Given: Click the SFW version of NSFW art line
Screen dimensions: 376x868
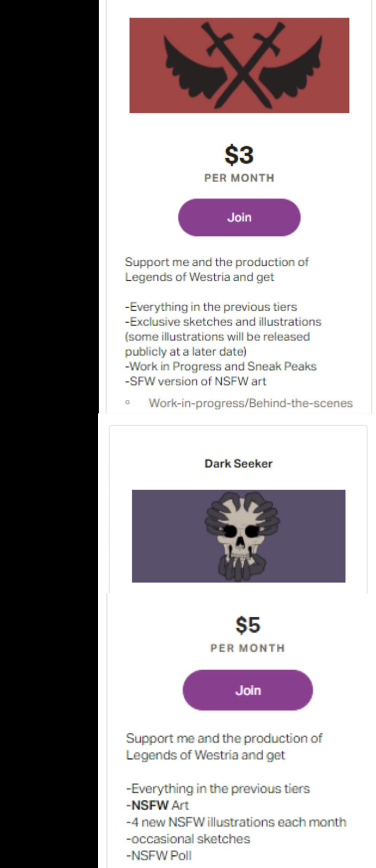Looking at the screenshot, I should (196, 381).
